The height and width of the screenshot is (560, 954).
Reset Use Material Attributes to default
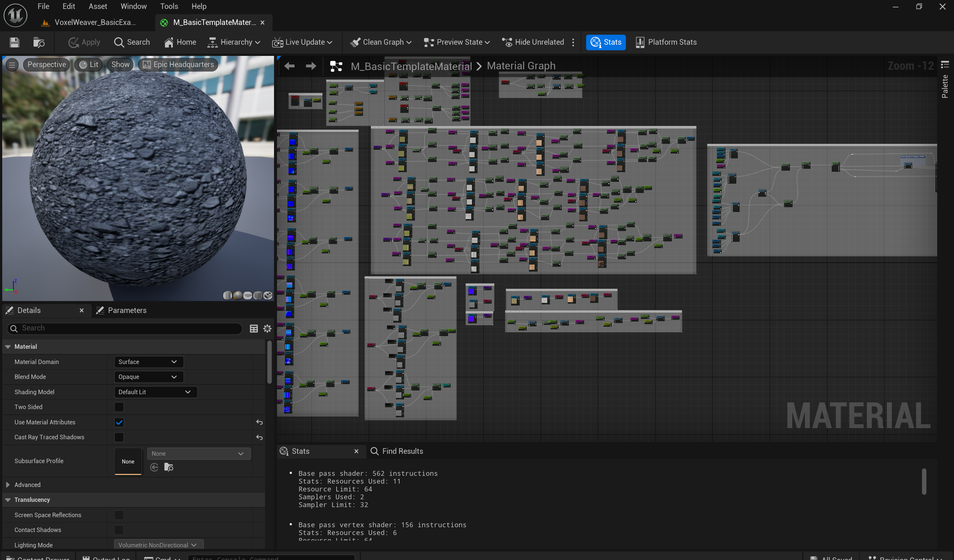click(259, 422)
